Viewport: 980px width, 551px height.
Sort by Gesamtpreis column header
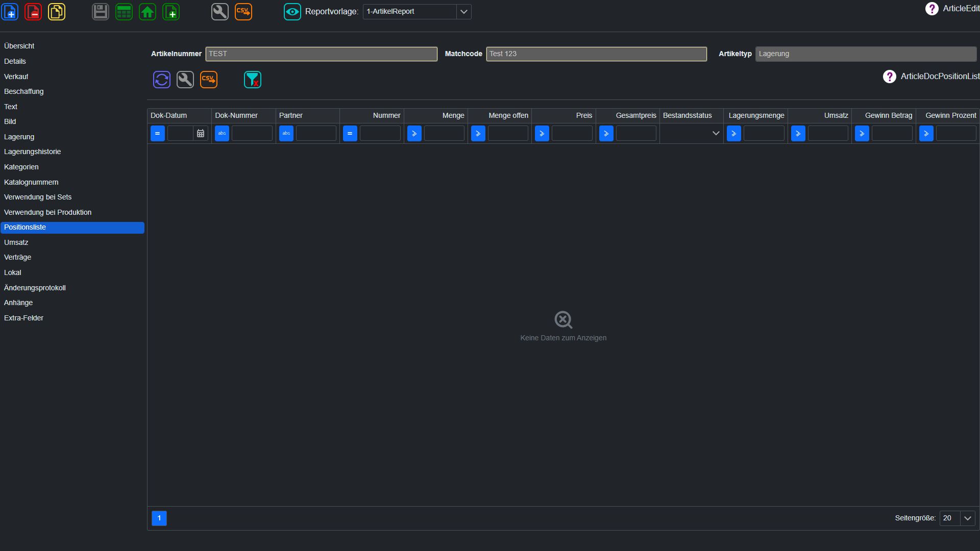click(628, 115)
